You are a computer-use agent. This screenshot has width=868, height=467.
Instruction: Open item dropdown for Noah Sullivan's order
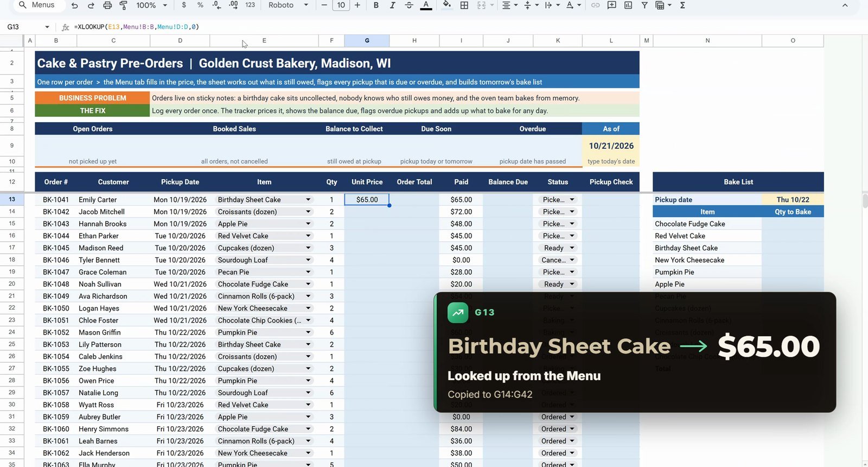pos(308,284)
